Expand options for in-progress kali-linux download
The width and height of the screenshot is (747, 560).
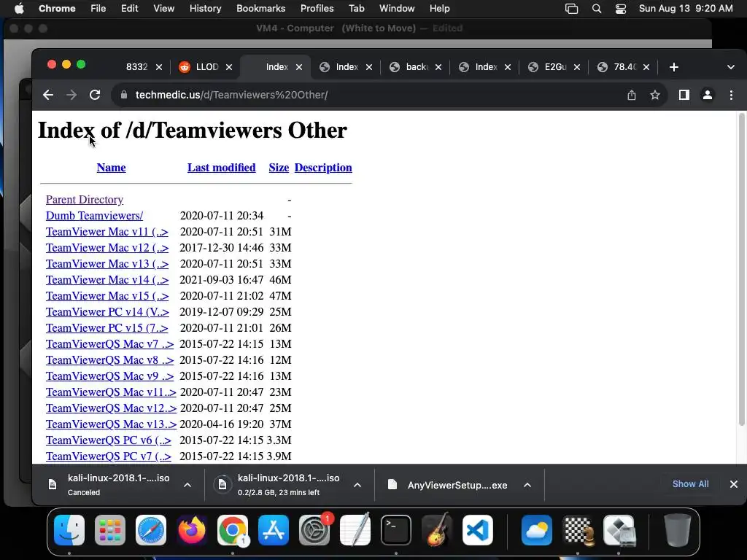coord(357,485)
